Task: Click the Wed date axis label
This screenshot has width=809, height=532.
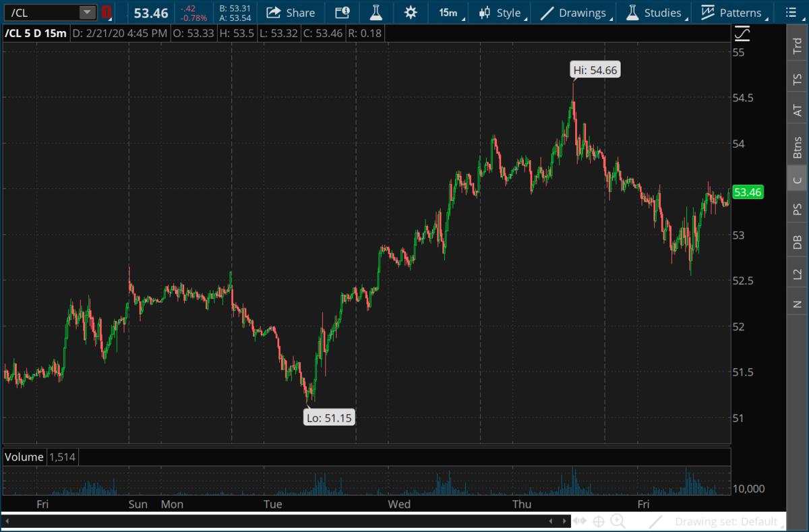Action: tap(399, 504)
